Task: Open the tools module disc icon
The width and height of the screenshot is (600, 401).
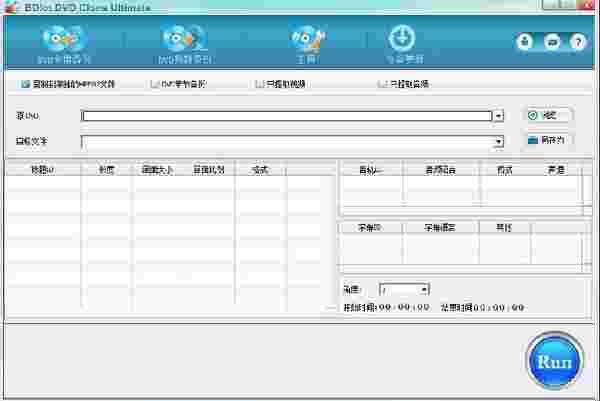Action: point(307,38)
